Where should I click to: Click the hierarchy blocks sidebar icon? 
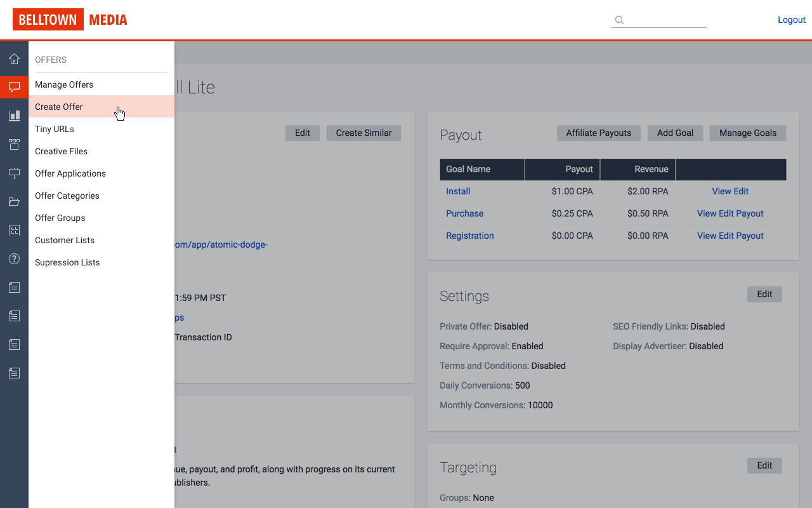14,144
